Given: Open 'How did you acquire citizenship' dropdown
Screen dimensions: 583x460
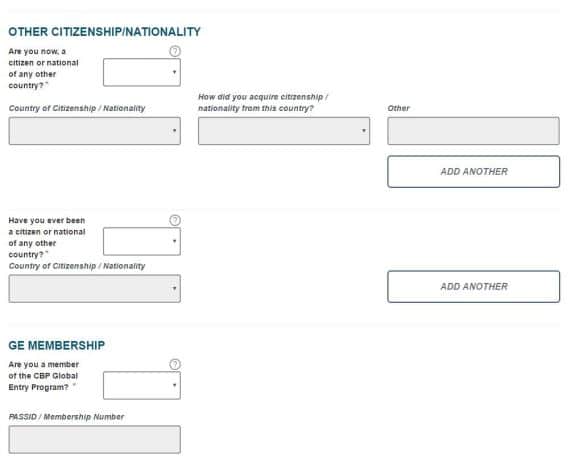Looking at the screenshot, I should tap(284, 131).
